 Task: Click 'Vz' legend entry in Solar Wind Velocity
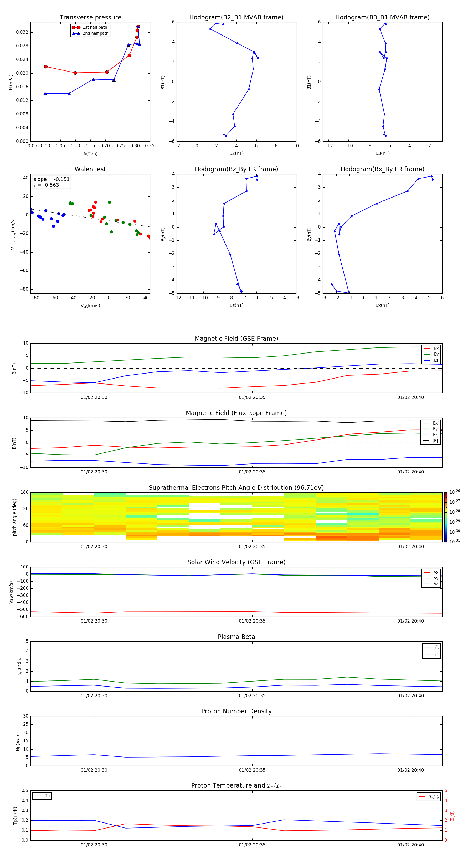(x=431, y=584)
